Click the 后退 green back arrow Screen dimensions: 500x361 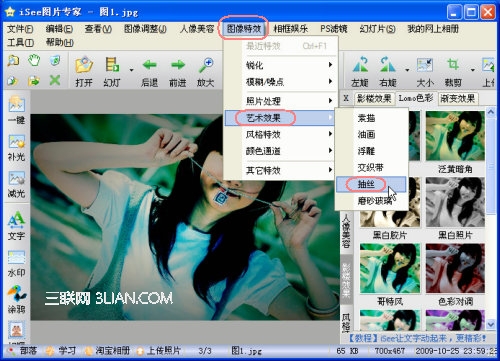click(x=149, y=65)
